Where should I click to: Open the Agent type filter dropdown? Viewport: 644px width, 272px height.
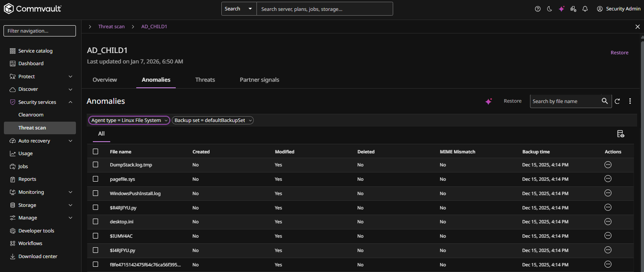[129, 120]
